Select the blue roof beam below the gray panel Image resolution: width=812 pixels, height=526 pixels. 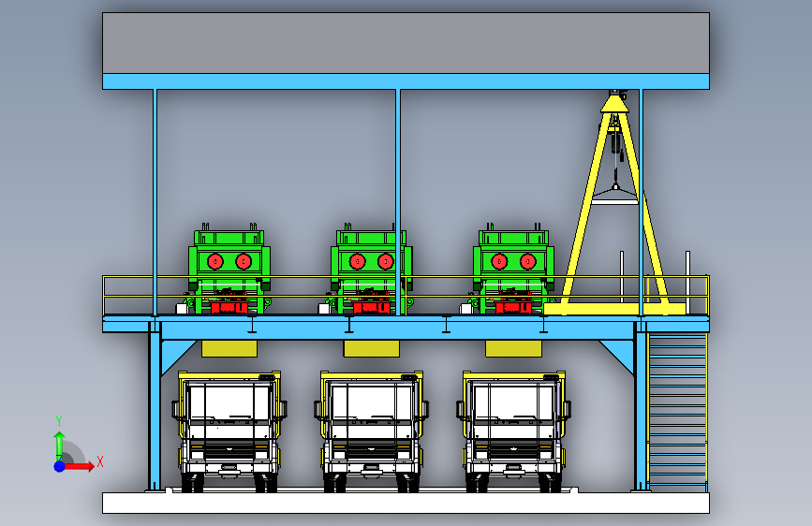(x=406, y=81)
